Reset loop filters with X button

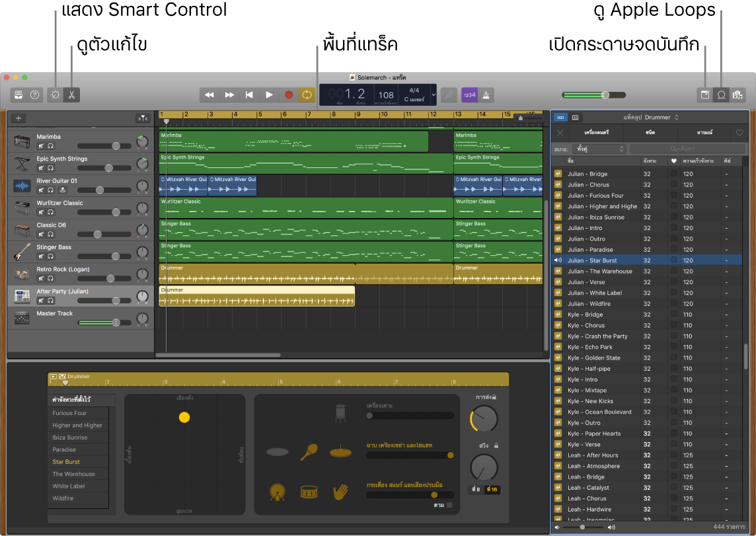coord(560,133)
